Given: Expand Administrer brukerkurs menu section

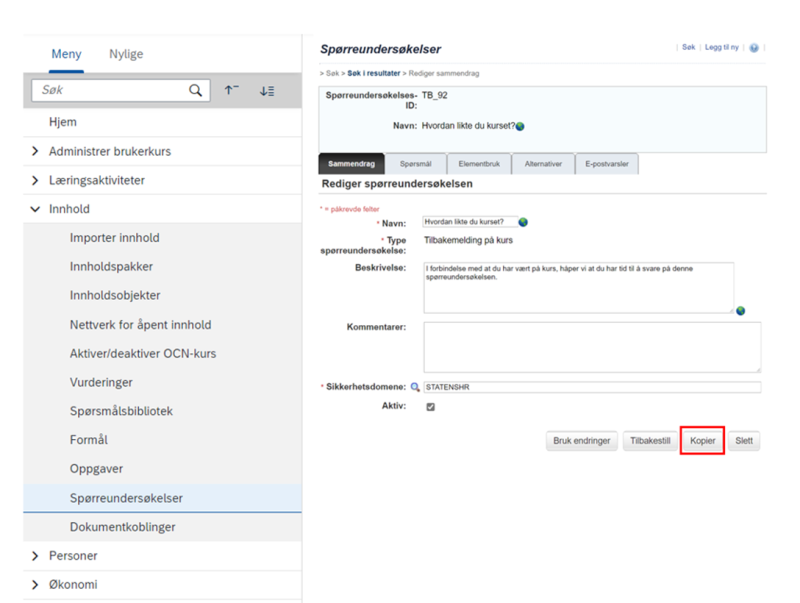Looking at the screenshot, I should coord(35,151).
